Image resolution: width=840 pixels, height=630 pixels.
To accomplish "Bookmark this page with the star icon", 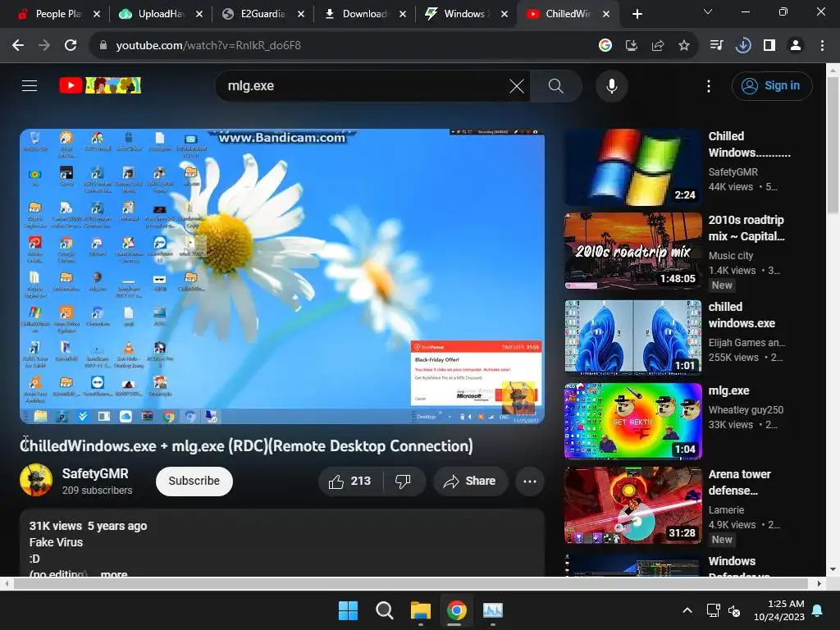I will [684, 46].
